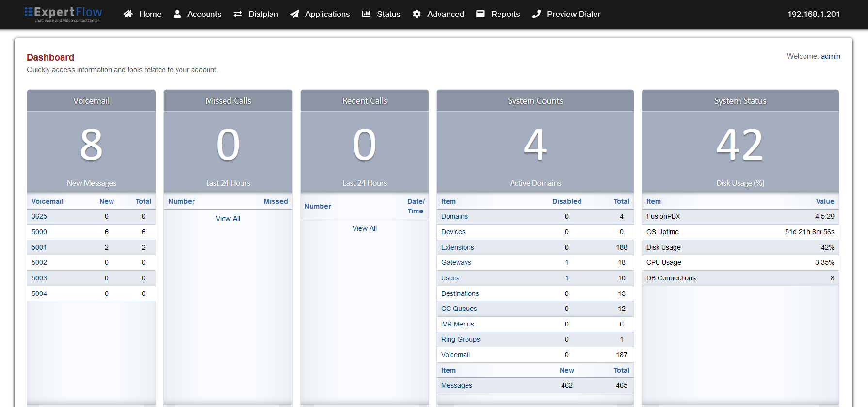Screen dimensions: 868x407
Task: Click the Home house icon
Action: [128, 14]
